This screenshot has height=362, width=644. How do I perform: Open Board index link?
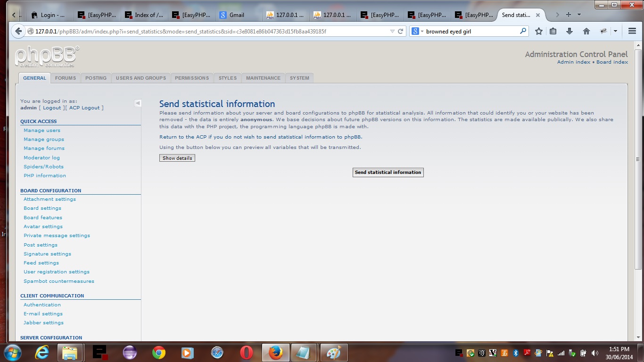[x=612, y=62]
